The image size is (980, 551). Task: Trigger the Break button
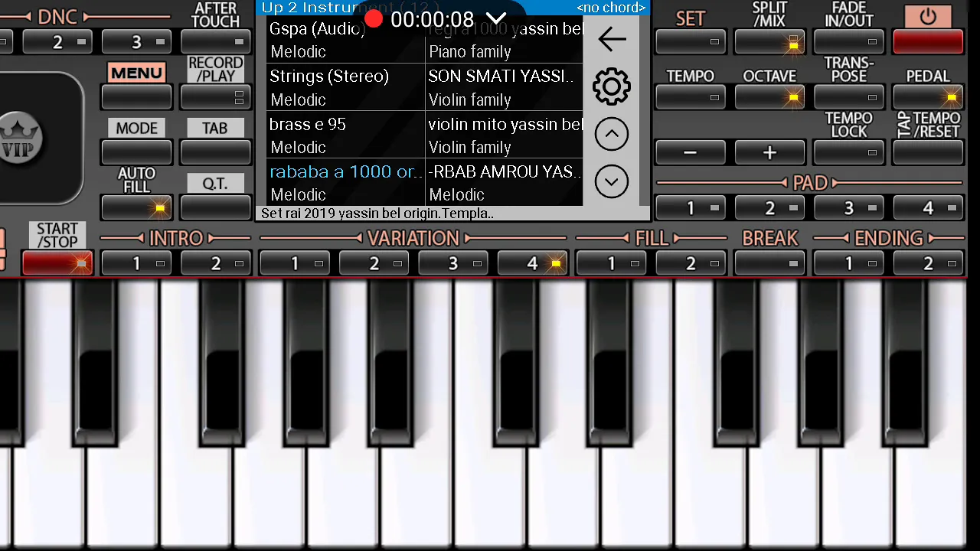pos(769,262)
